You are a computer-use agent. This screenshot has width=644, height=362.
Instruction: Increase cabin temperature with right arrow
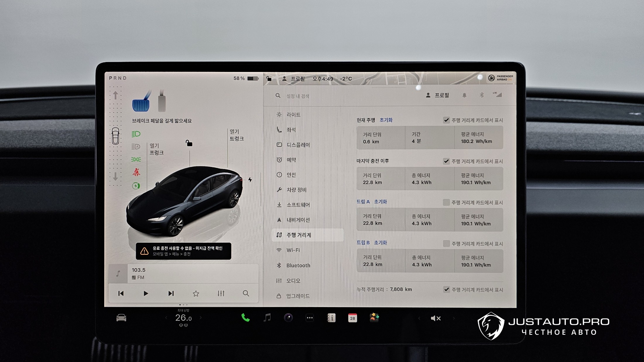201,318
